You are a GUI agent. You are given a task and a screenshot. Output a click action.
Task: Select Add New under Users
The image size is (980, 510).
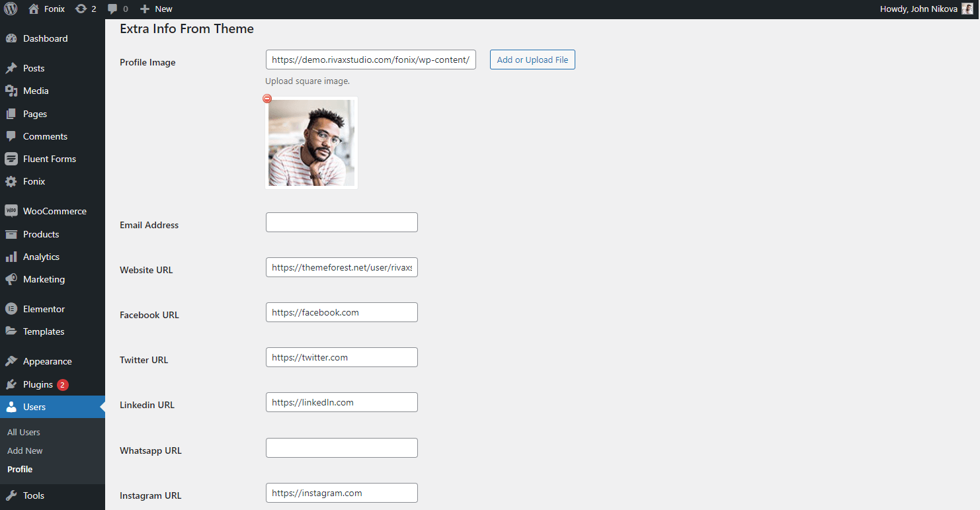coord(25,450)
